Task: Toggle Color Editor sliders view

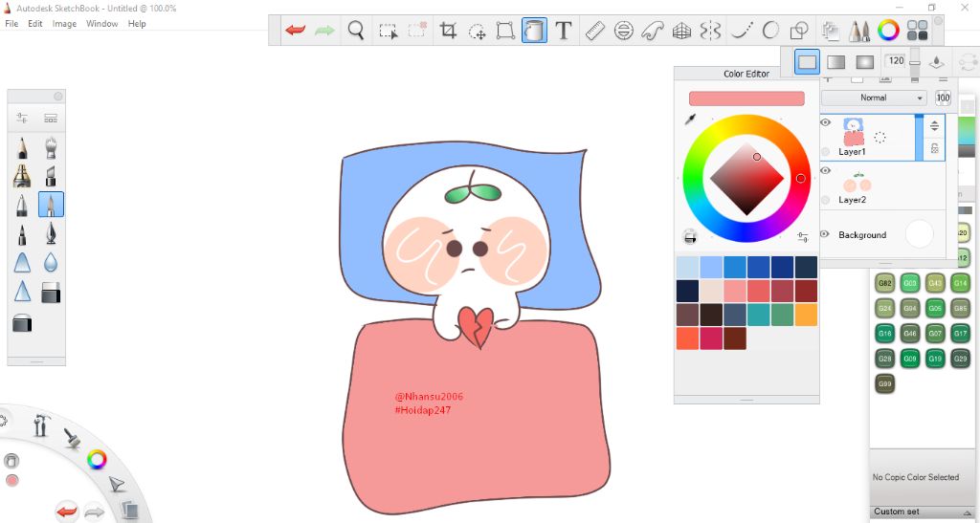Action: point(803,236)
